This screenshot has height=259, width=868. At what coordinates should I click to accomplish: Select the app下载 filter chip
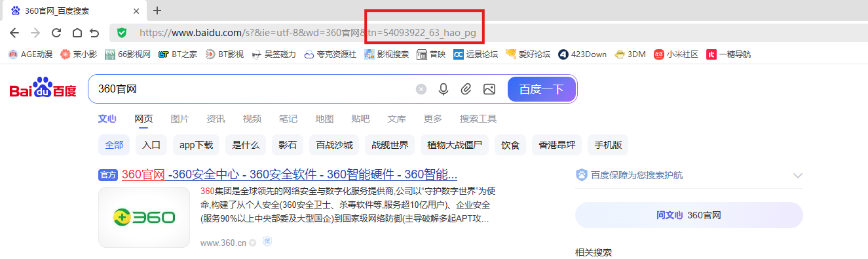point(197,145)
